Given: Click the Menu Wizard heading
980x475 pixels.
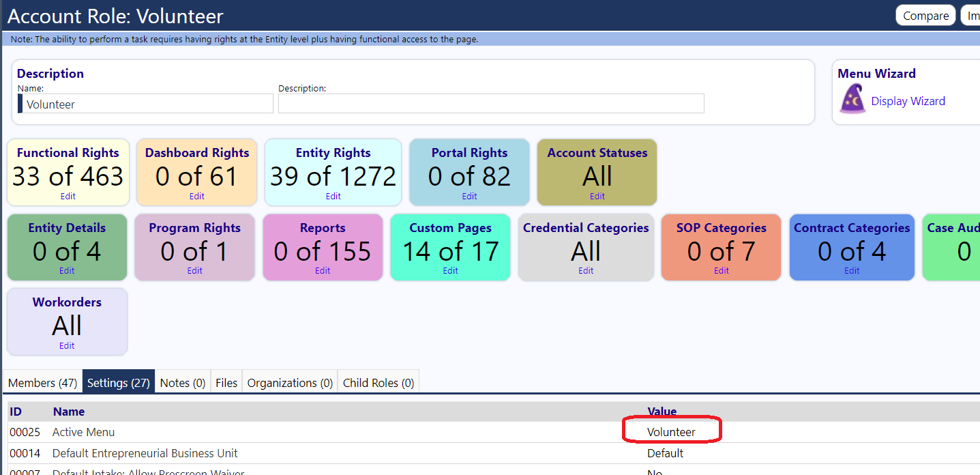Looking at the screenshot, I should [x=876, y=74].
